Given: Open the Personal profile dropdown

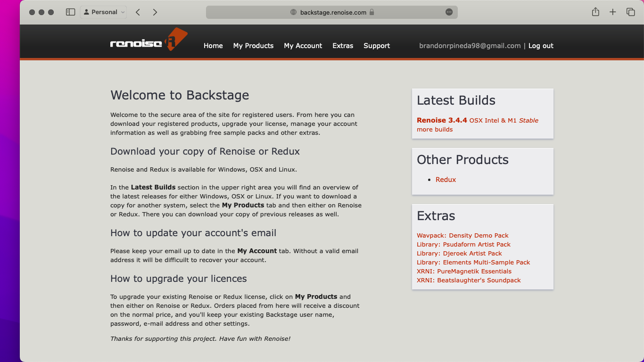Looking at the screenshot, I should 104,12.
